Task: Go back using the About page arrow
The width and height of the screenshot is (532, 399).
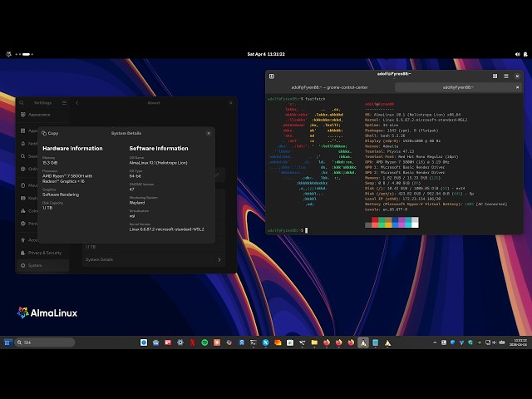Action: coord(77,103)
